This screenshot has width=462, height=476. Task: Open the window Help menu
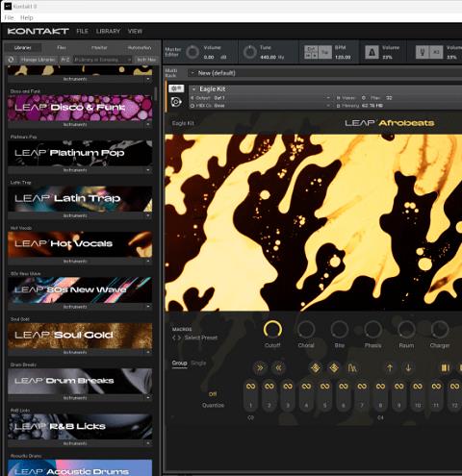point(27,17)
